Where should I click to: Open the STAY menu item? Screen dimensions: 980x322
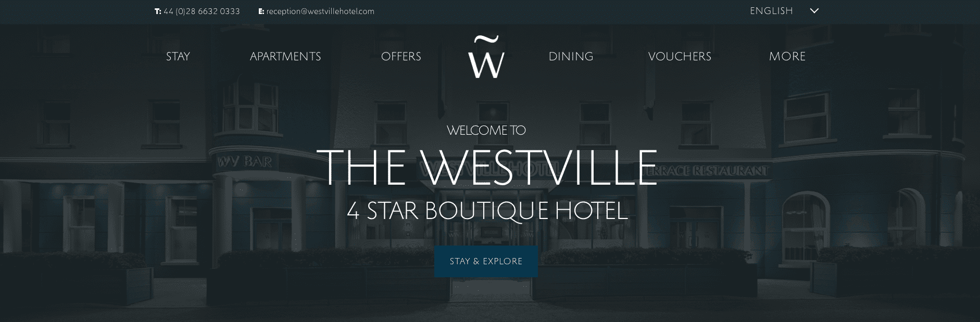pyautogui.click(x=178, y=56)
